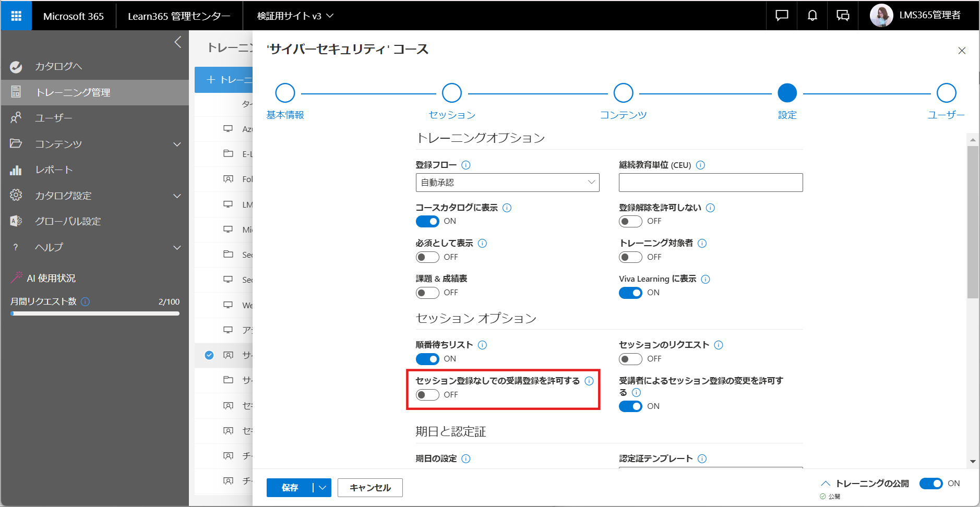Click the settings panel vertical scrollbar

click(973, 222)
